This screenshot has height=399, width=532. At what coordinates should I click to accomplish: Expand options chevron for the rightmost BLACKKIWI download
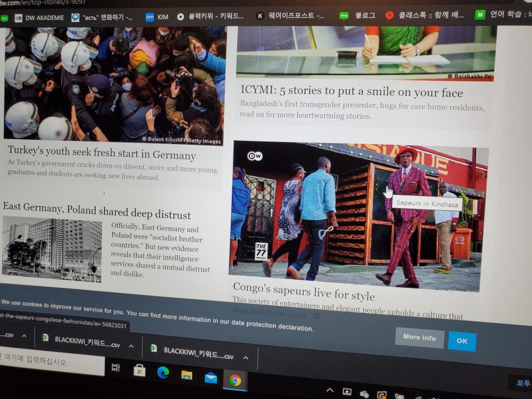pos(246,358)
